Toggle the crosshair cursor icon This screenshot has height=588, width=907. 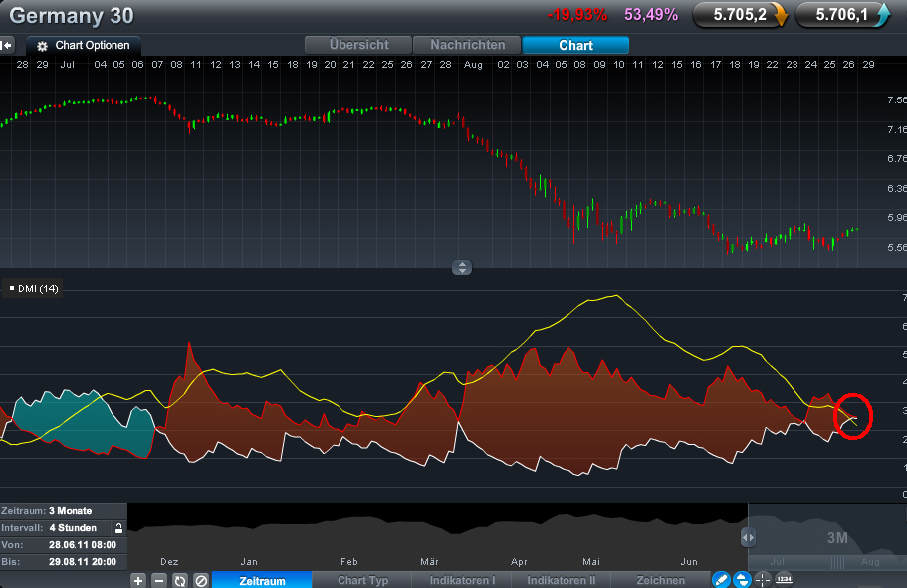coord(763,579)
